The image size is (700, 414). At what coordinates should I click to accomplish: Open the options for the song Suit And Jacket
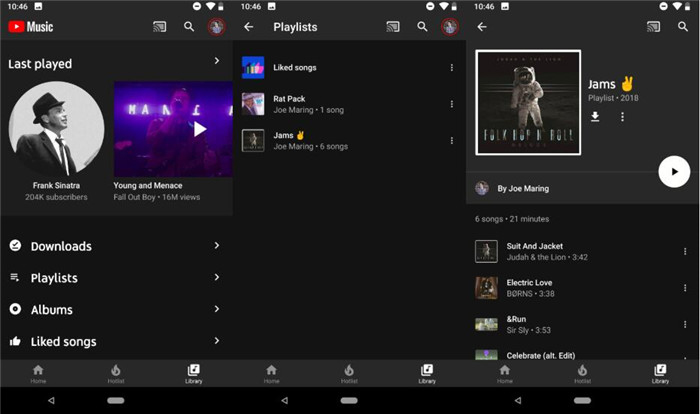(685, 251)
